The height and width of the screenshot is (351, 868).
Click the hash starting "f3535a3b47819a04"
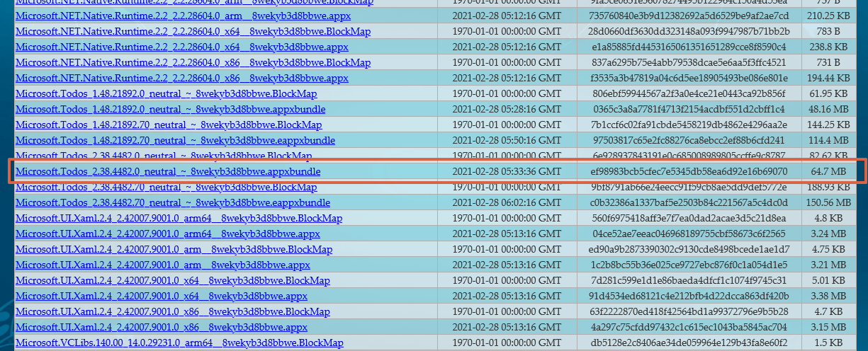coord(689,78)
